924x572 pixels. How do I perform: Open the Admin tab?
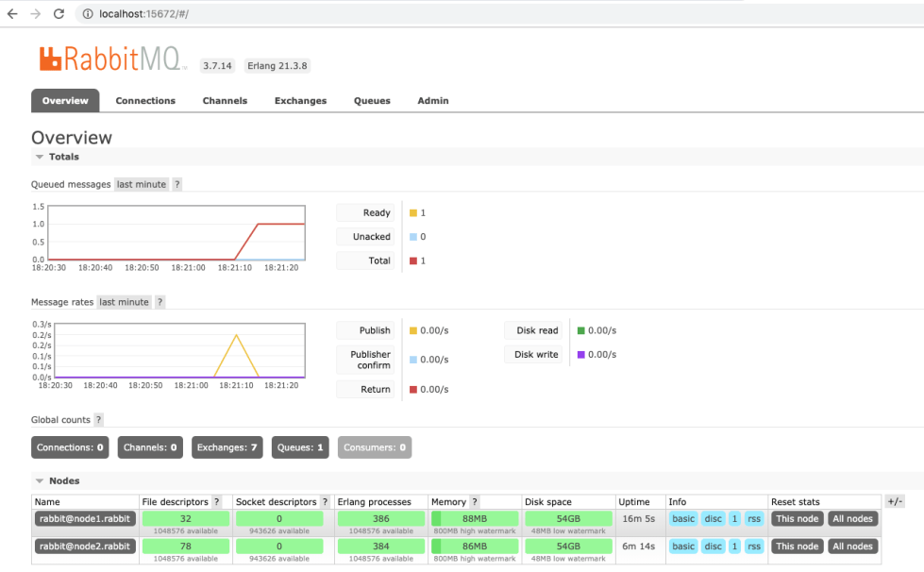tap(433, 101)
